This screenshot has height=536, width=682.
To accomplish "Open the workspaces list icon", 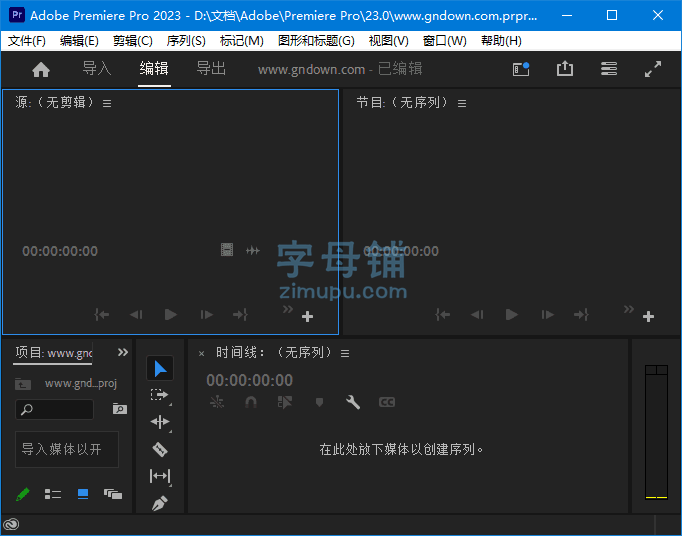I will point(609,69).
